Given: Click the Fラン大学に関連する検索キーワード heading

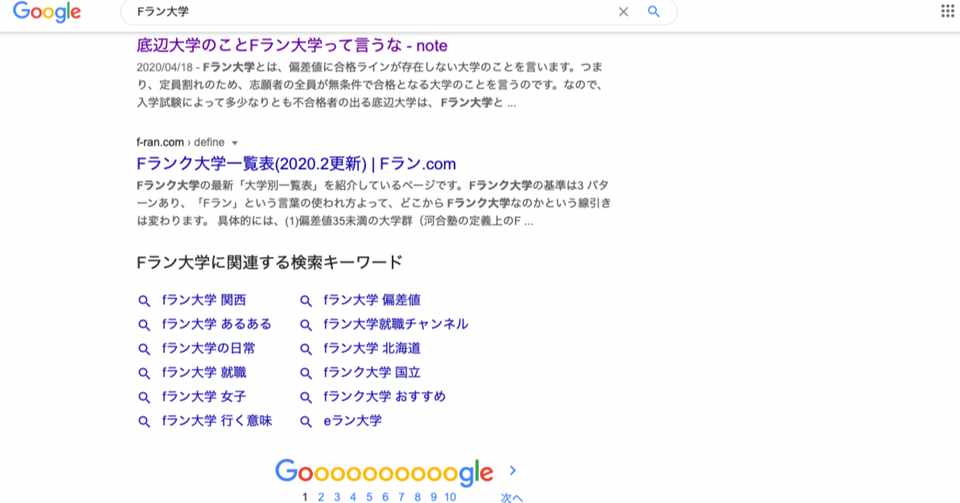Looking at the screenshot, I should (269, 263).
